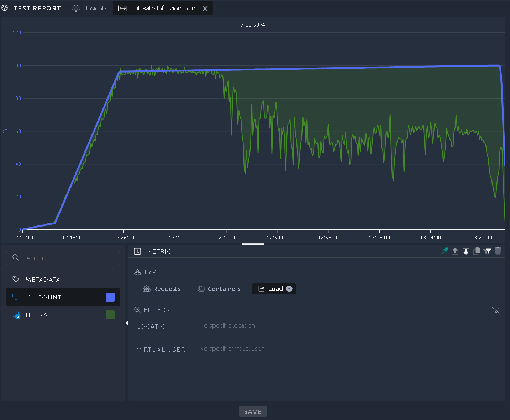This screenshot has height=420, width=510.
Task: Click the double-funnel filter icon in Metric toolbar
Action: 487,251
